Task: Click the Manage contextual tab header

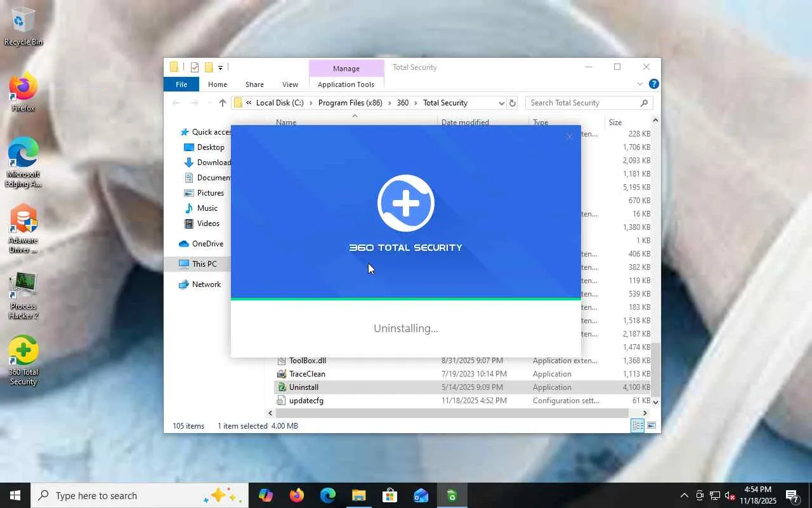Action: 346,69
